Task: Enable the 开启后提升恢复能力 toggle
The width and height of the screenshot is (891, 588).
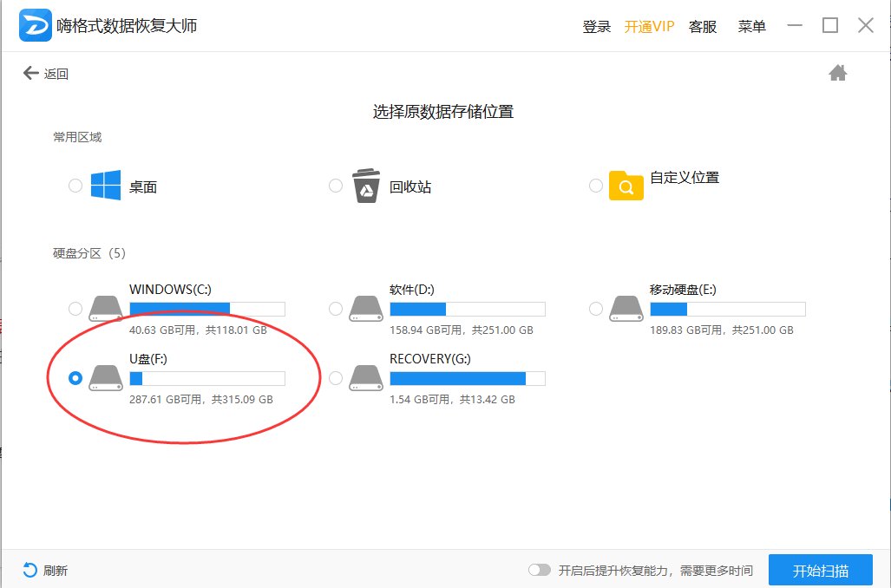Action: click(x=540, y=570)
